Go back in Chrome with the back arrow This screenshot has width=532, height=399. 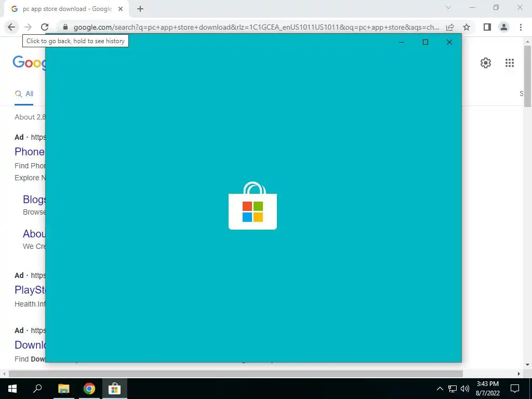point(11,27)
